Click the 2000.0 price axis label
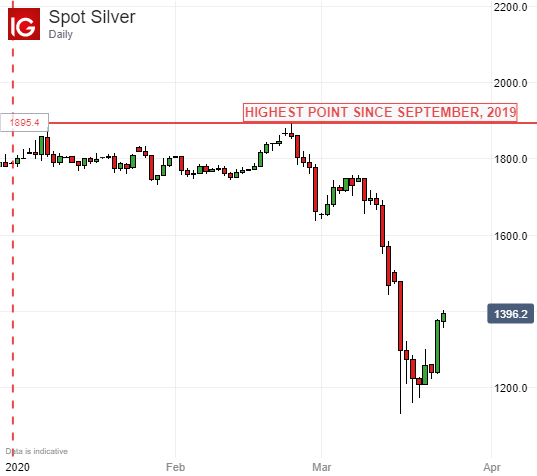Viewport: 537px width, 476px height. pyautogui.click(x=510, y=83)
